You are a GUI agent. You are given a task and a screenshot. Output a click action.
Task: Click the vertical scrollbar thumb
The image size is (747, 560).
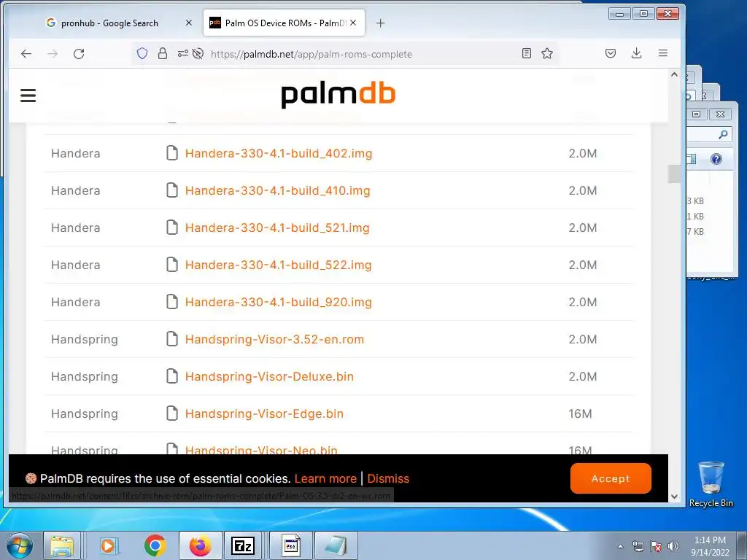[x=674, y=174]
